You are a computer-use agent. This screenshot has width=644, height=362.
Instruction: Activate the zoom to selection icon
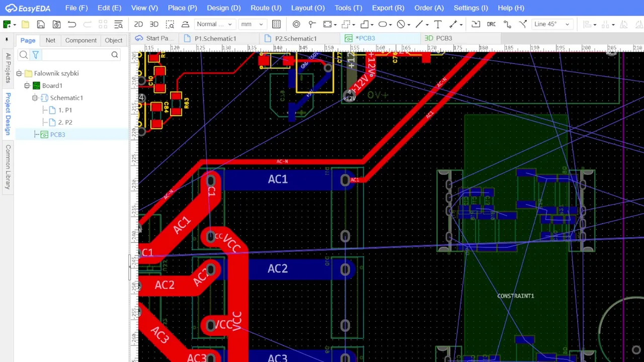[x=170, y=24]
